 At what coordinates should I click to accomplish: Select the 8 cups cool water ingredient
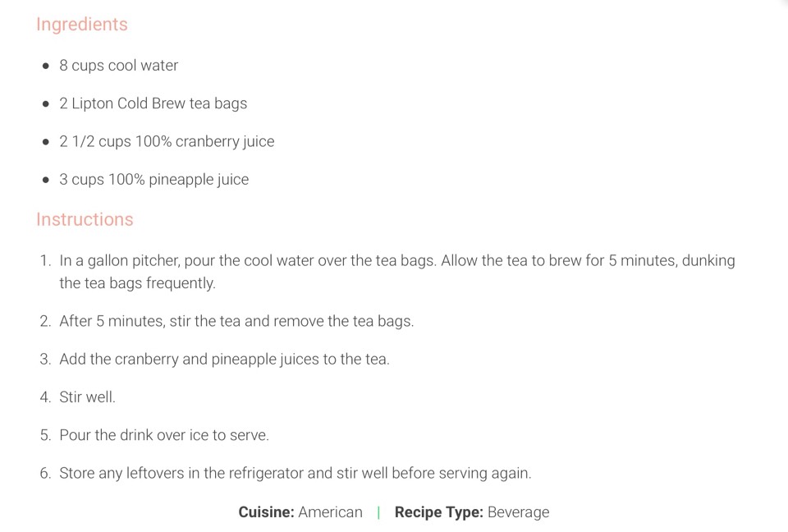click(118, 66)
